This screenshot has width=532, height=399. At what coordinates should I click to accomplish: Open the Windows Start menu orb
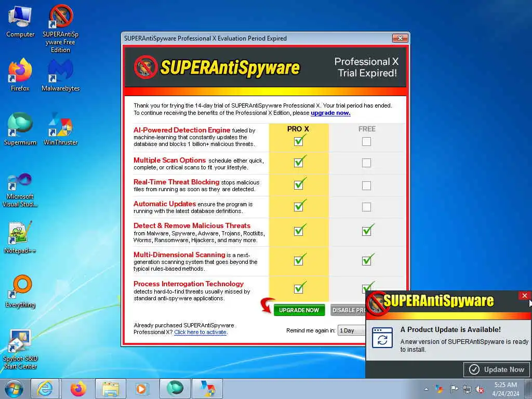tap(14, 389)
